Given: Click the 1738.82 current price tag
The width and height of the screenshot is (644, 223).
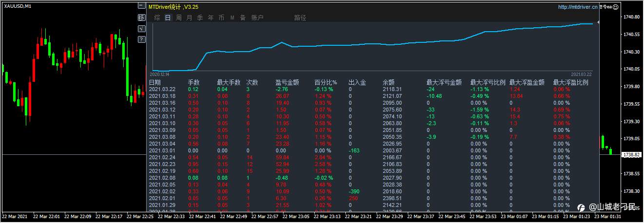Looking at the screenshot, I should click(631, 154).
